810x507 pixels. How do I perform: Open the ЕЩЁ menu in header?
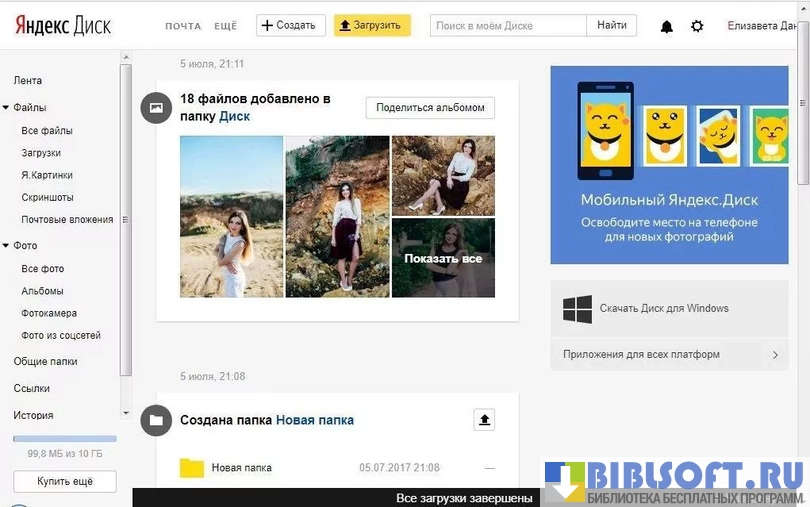point(226,26)
